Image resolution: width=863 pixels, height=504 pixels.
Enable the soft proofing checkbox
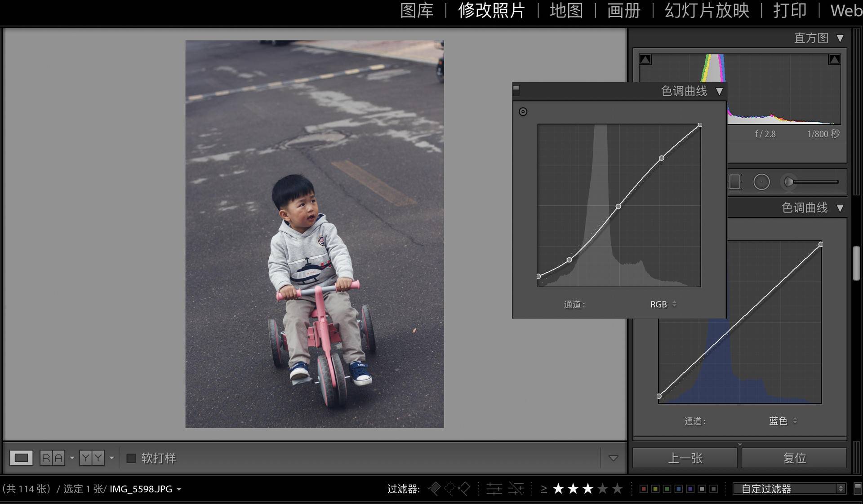coord(131,458)
